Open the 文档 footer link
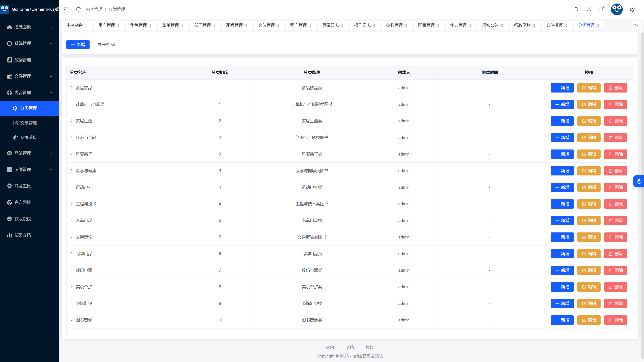The width and height of the screenshot is (644, 362). [350, 347]
